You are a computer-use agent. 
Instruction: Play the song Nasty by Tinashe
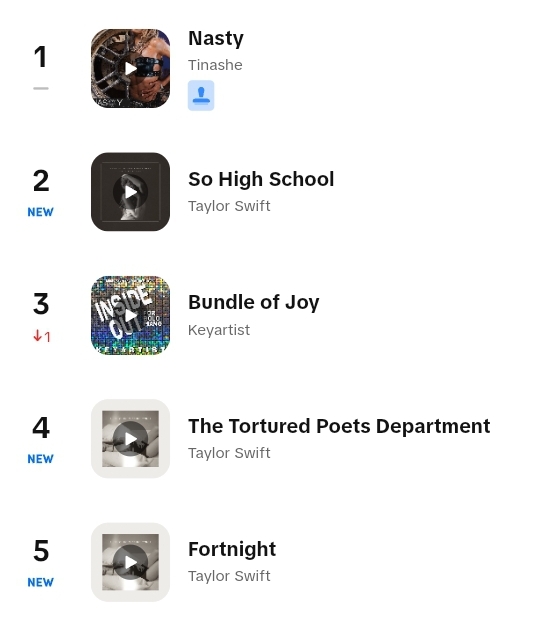[x=131, y=69]
